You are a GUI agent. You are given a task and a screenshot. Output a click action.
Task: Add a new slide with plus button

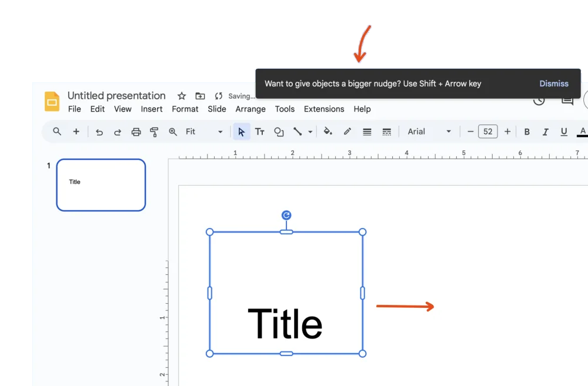click(x=76, y=132)
